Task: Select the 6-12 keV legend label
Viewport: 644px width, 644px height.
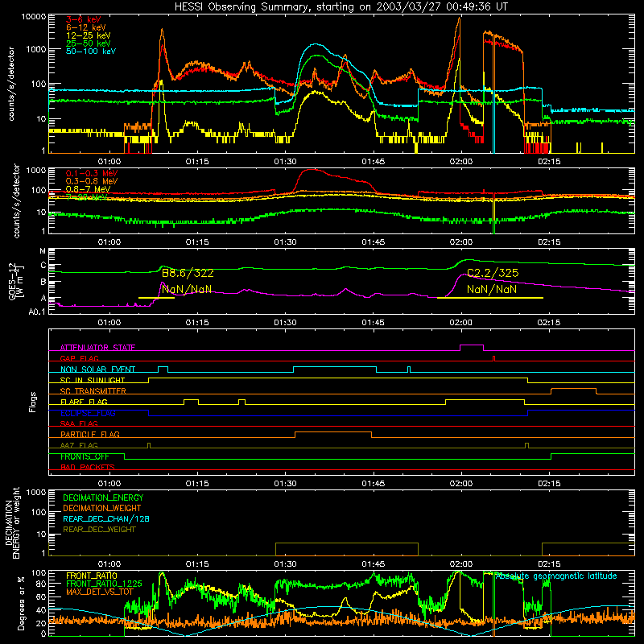Action: 86,27
